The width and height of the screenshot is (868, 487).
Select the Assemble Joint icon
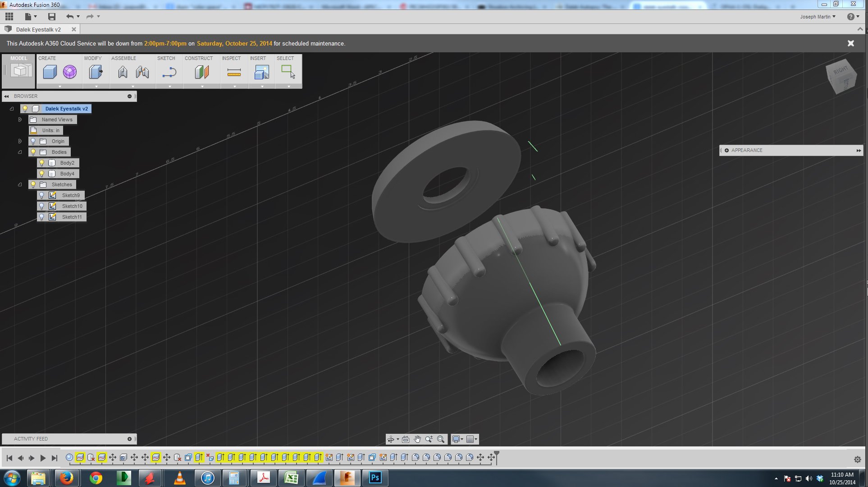point(142,72)
